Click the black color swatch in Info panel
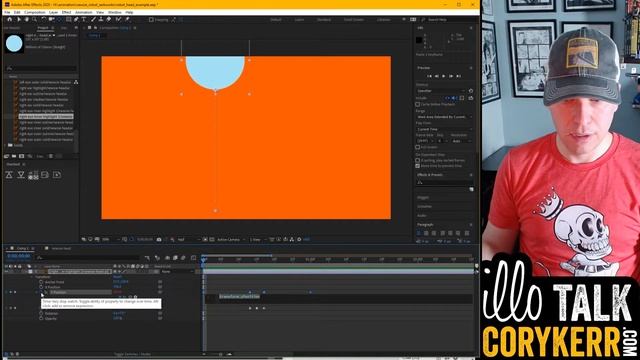This screenshot has height=360, width=640. tap(419, 40)
